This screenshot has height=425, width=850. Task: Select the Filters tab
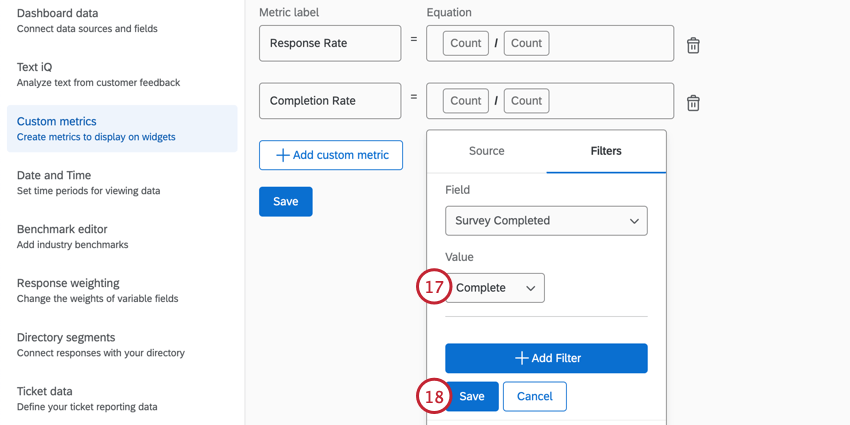(606, 151)
